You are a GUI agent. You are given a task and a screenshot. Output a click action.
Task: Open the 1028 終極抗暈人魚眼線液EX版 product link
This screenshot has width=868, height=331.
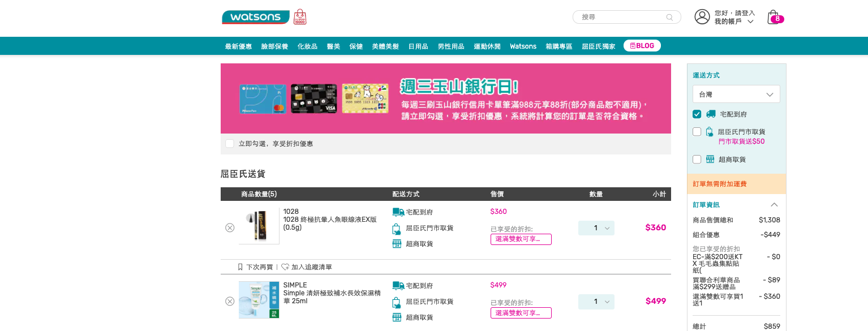[x=330, y=223]
